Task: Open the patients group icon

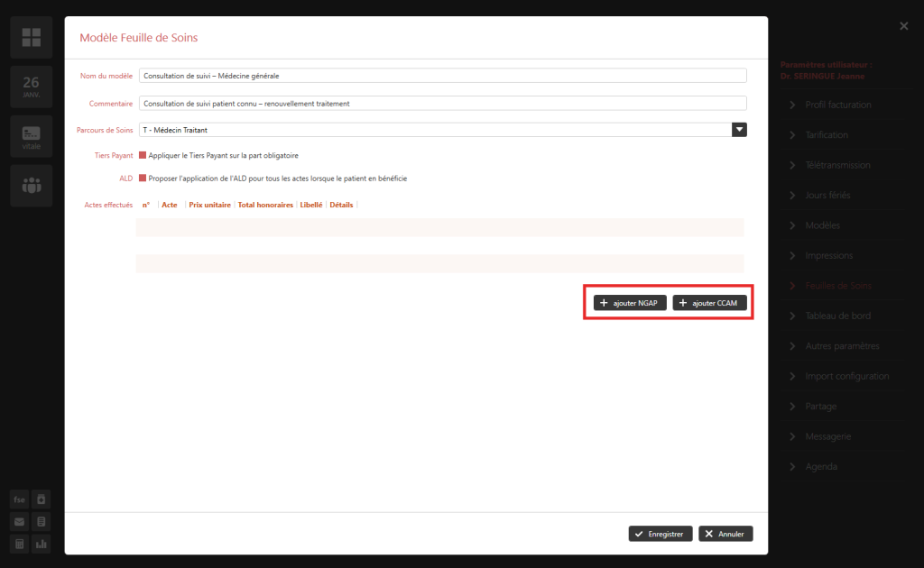Action: point(32,186)
